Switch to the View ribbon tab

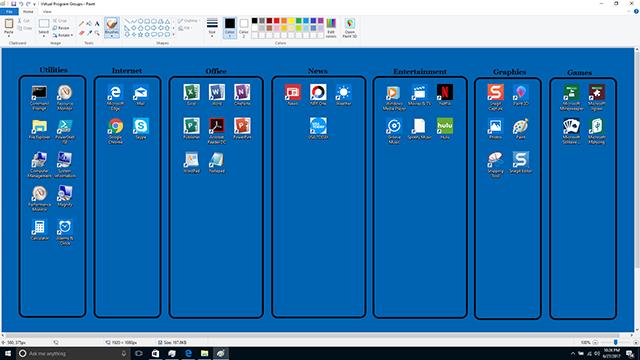(47, 11)
